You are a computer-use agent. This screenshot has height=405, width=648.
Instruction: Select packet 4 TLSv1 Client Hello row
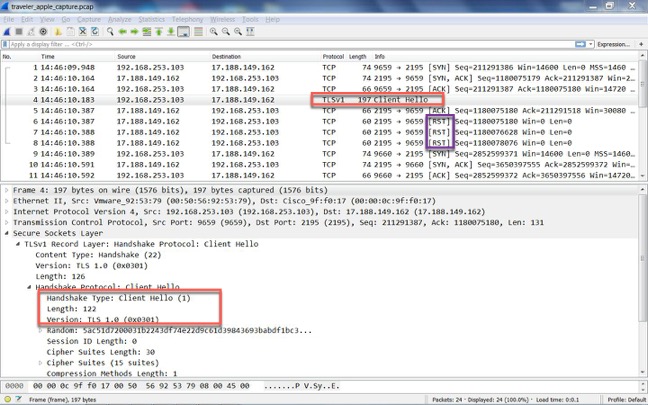point(319,100)
